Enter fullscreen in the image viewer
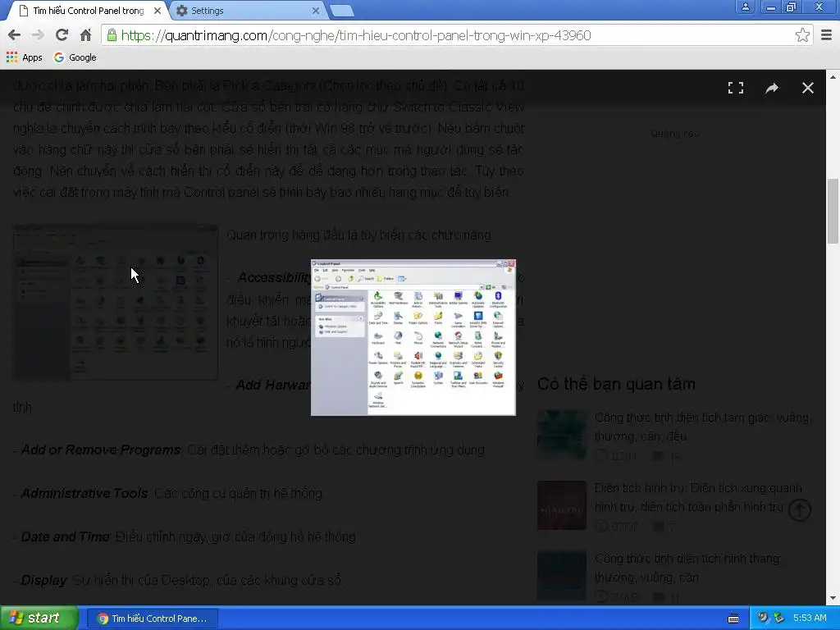The width and height of the screenshot is (840, 630). (736, 88)
